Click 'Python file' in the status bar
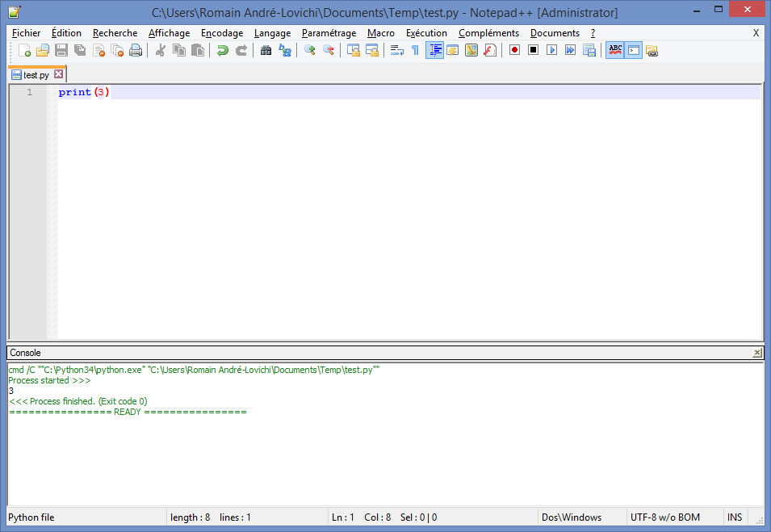771x532 pixels. 31,517
